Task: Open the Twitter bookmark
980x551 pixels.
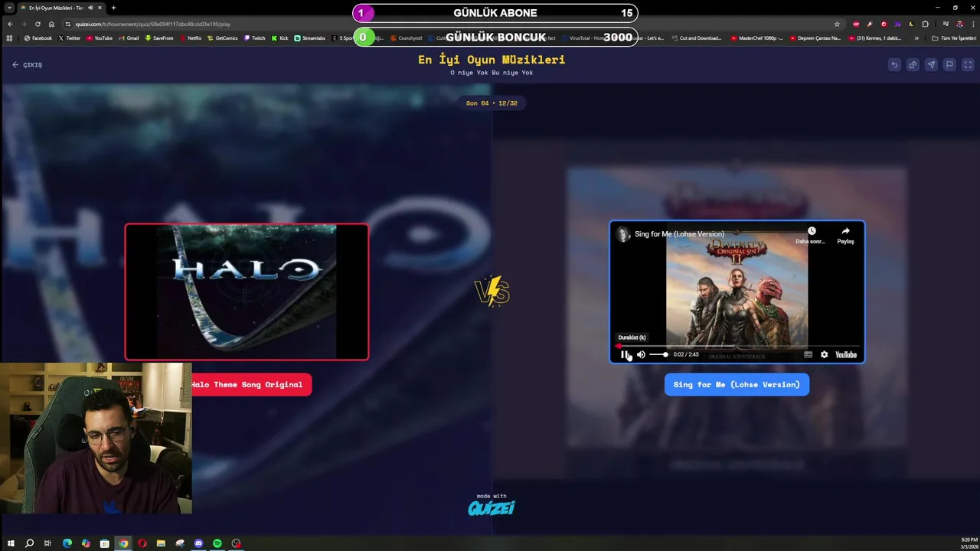Action: click(70, 37)
